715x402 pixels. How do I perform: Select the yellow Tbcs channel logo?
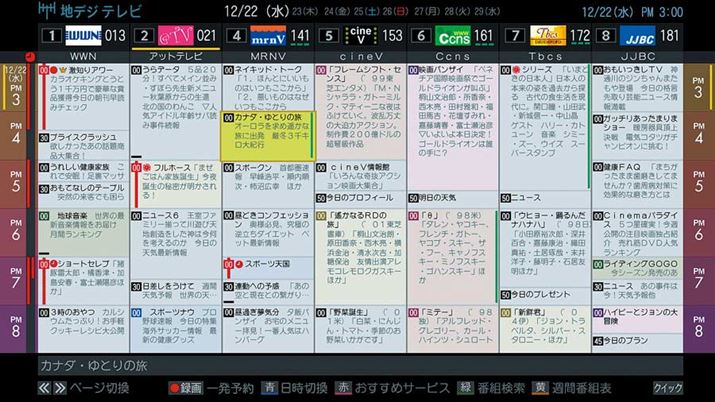(x=548, y=36)
